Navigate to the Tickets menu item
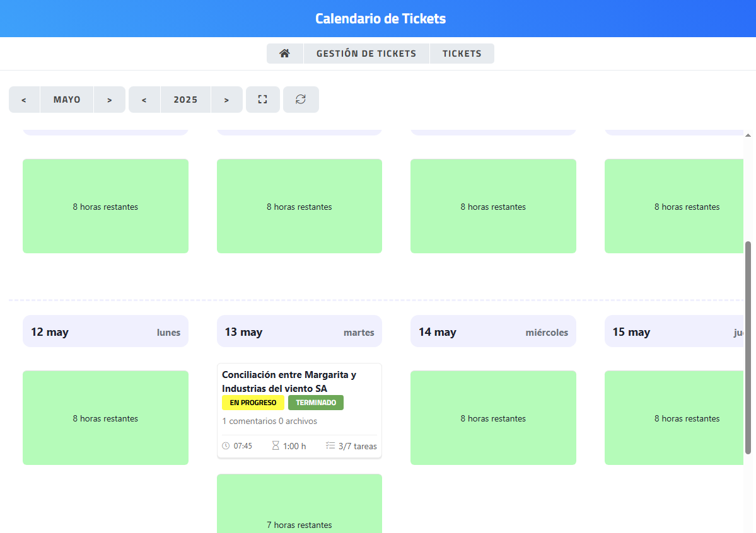The width and height of the screenshot is (756, 533). pyautogui.click(x=462, y=54)
